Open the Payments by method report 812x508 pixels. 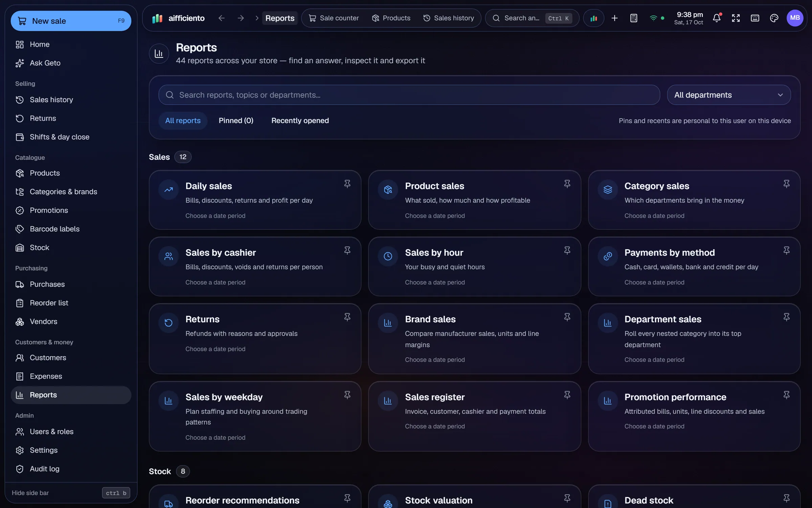pyautogui.click(x=694, y=267)
